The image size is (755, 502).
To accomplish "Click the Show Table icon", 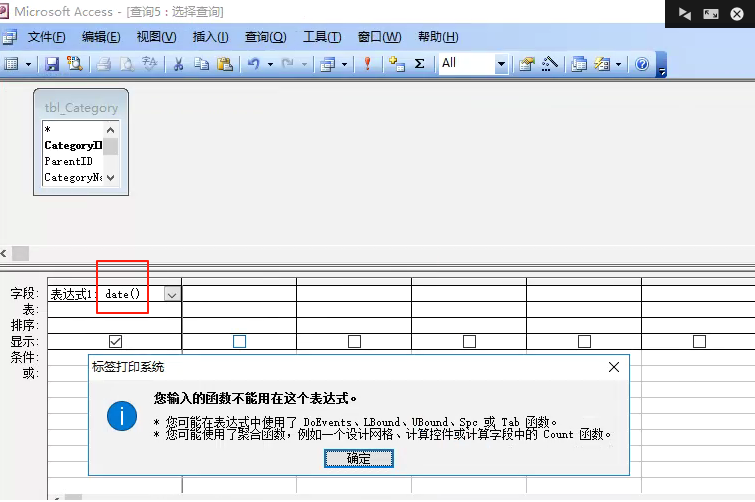I will coord(396,64).
